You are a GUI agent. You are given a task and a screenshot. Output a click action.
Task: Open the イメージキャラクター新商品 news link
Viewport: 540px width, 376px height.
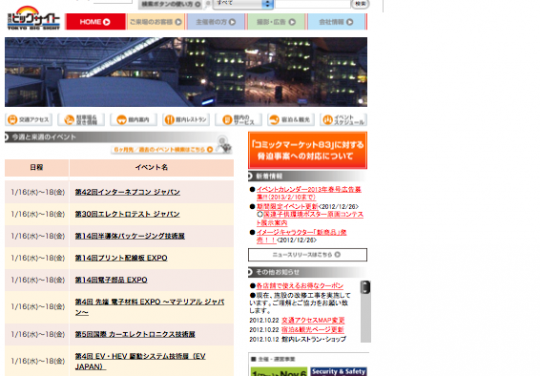pyautogui.click(x=301, y=236)
